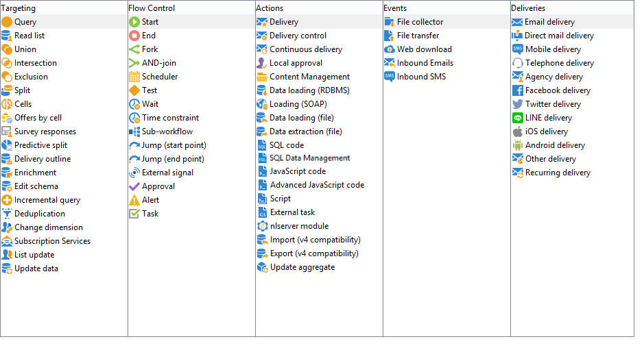The height and width of the screenshot is (350, 644).
Task: Select Jump (end point) entry
Action: click(x=173, y=159)
